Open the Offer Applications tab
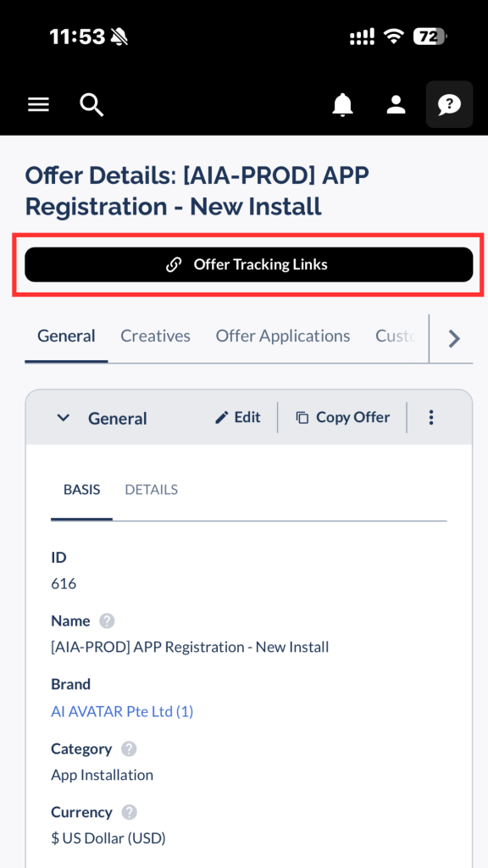 pos(283,336)
